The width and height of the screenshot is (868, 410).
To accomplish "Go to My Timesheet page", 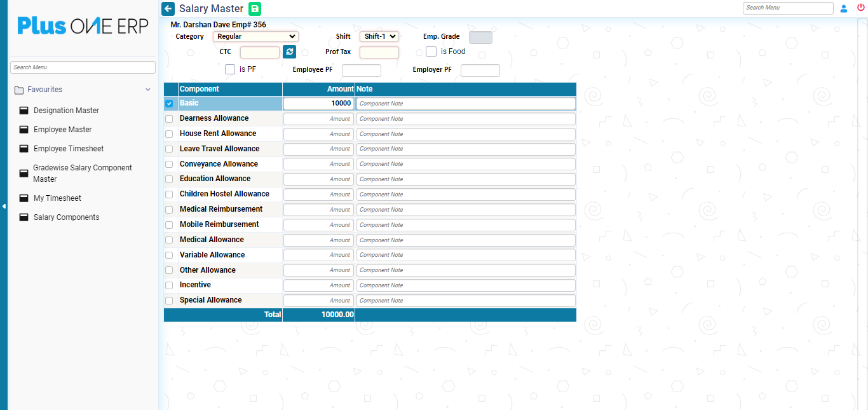I will tap(57, 198).
